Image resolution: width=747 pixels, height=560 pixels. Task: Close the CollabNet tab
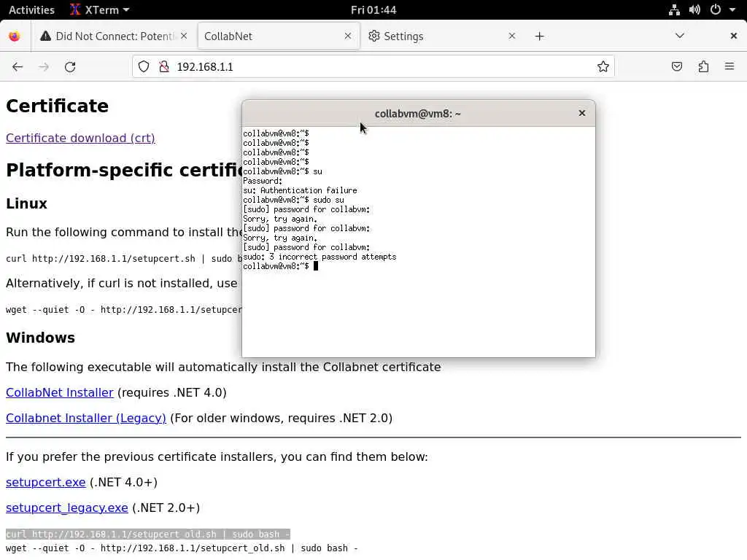pyautogui.click(x=348, y=36)
